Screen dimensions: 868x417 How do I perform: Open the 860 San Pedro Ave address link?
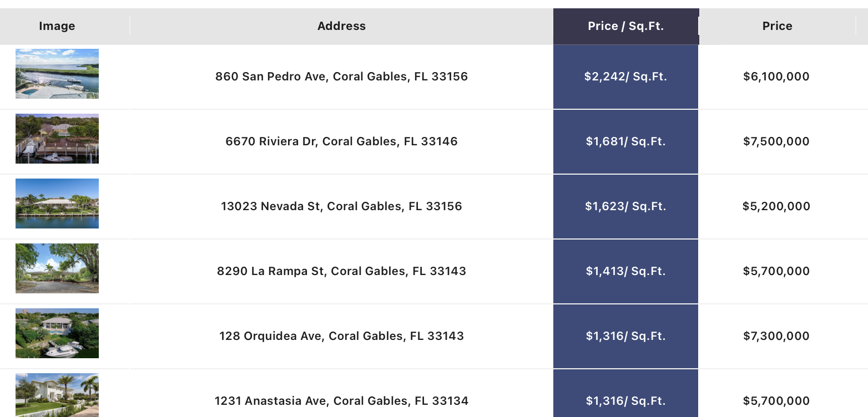pyautogui.click(x=341, y=77)
